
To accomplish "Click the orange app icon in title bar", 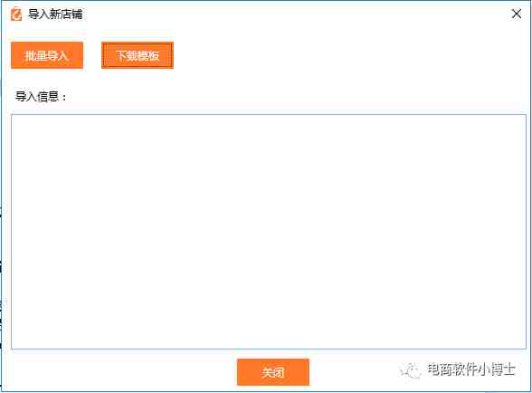I will coord(16,14).
